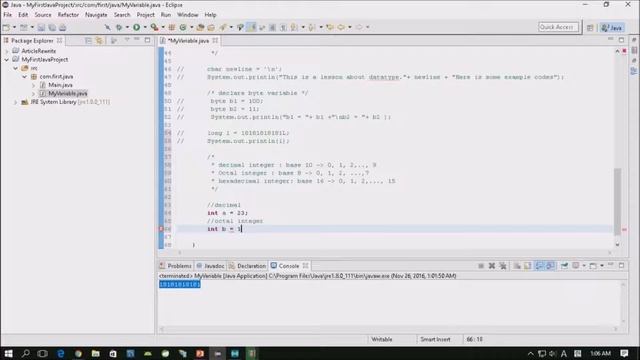Create a new Java class icon
The height and width of the screenshot is (360, 640).
[183, 27]
